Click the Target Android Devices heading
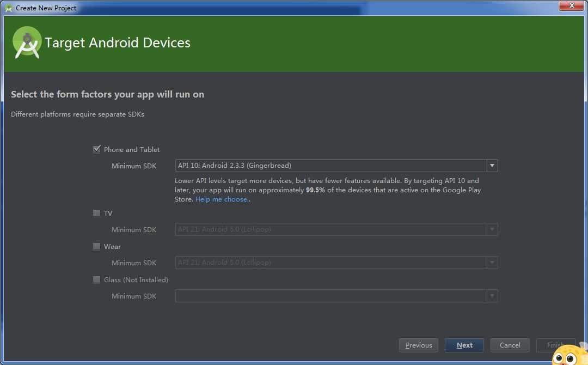The width and height of the screenshot is (588, 365). (x=118, y=42)
